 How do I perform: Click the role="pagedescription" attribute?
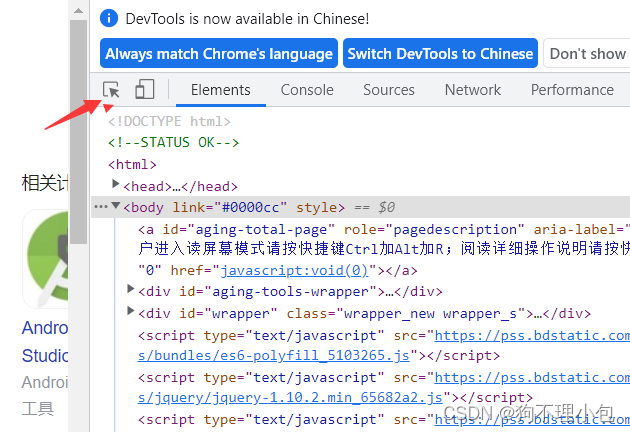tap(434, 229)
